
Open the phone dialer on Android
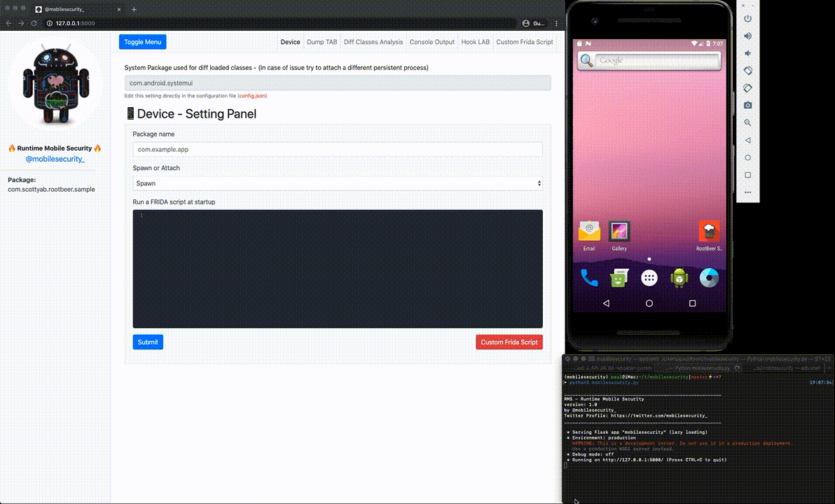click(x=588, y=277)
